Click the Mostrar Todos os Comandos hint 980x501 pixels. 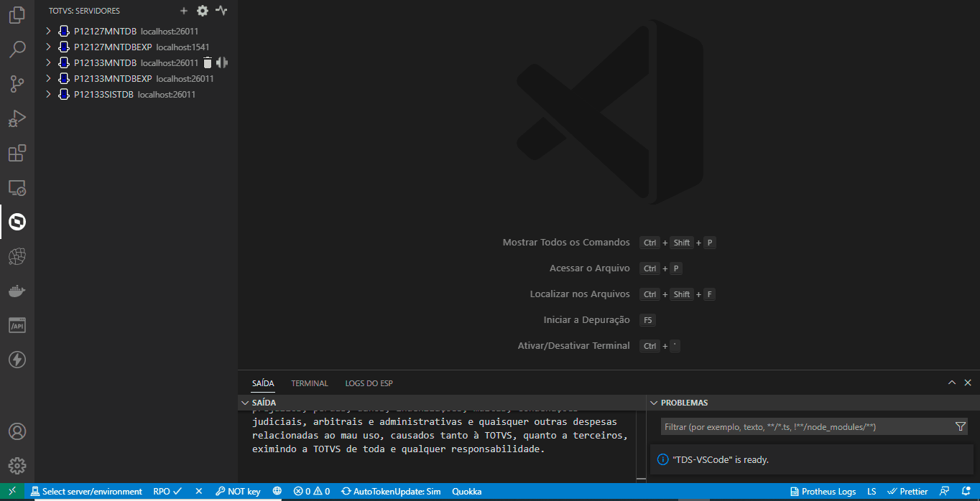click(566, 243)
